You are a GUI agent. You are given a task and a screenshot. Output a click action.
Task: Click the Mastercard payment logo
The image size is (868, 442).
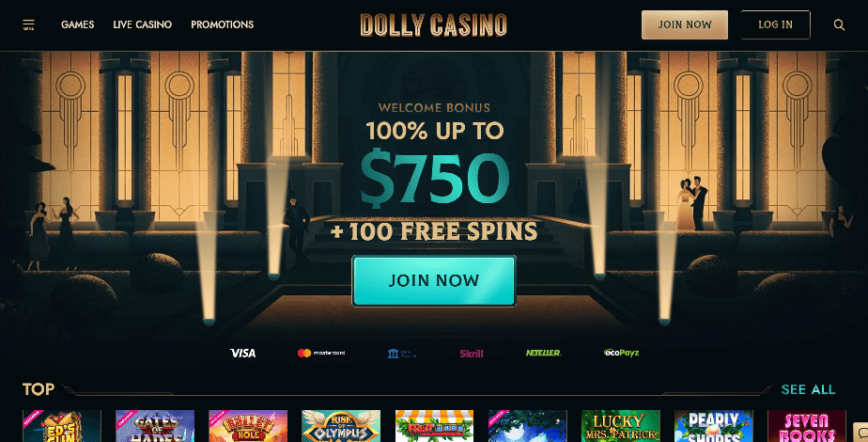[321, 353]
